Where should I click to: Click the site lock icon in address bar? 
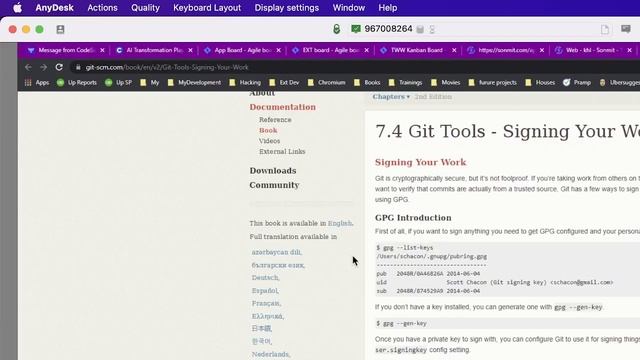point(78,67)
